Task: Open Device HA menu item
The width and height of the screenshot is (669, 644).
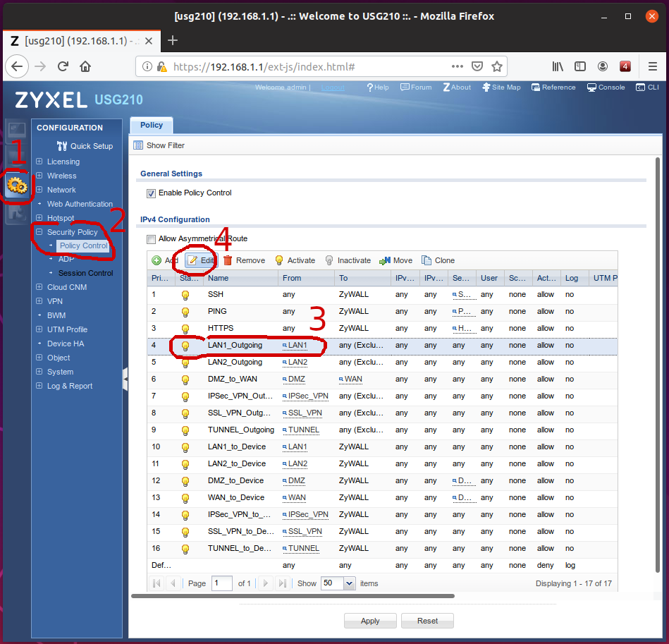Action: tap(66, 344)
